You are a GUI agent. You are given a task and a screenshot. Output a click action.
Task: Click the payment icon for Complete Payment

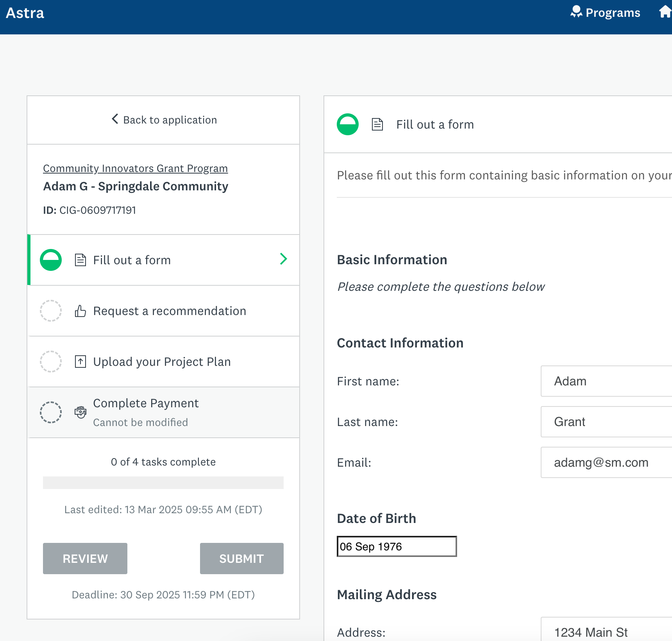[x=80, y=412]
